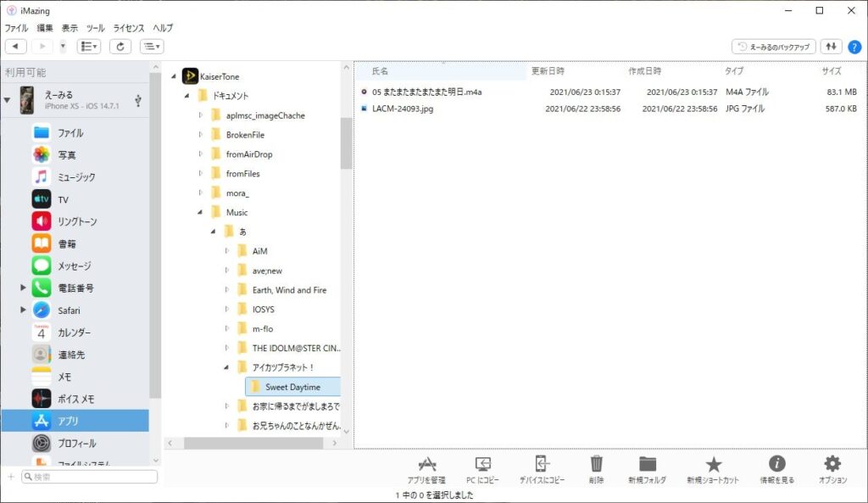Click the refresh toolbar button

pos(120,47)
